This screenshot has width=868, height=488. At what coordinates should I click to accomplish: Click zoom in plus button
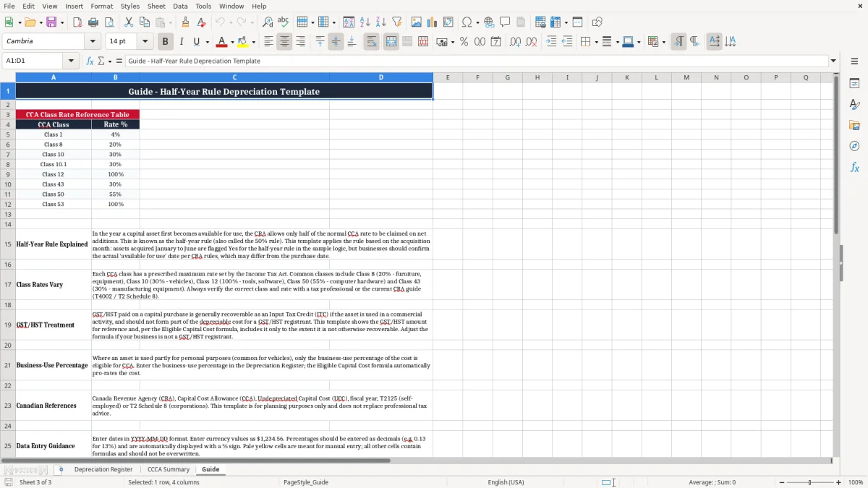[x=839, y=482]
